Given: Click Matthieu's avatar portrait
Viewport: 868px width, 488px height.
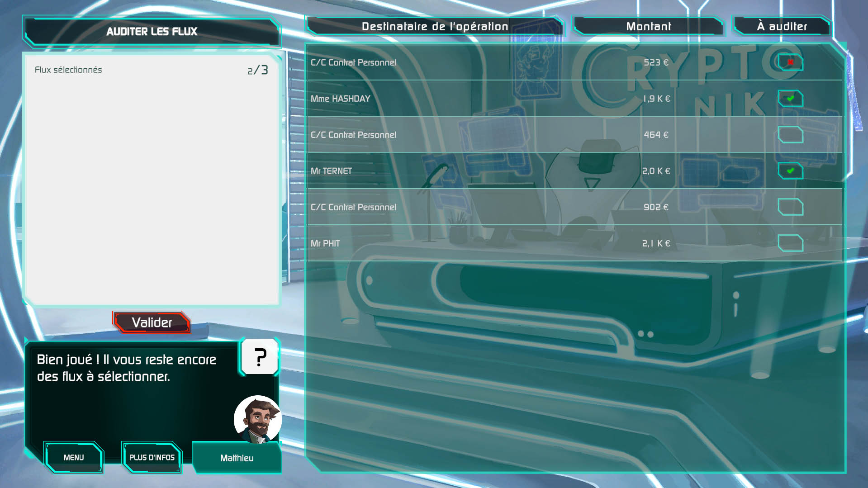Looking at the screenshot, I should coord(257,419).
